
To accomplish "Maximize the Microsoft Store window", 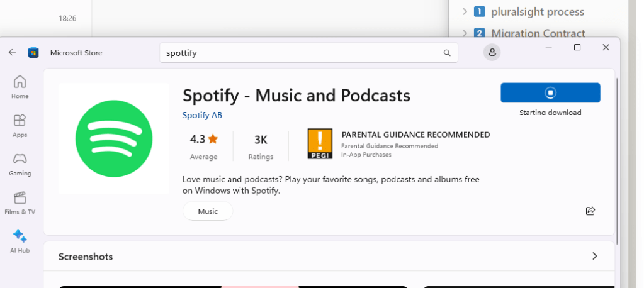I will pos(577,47).
